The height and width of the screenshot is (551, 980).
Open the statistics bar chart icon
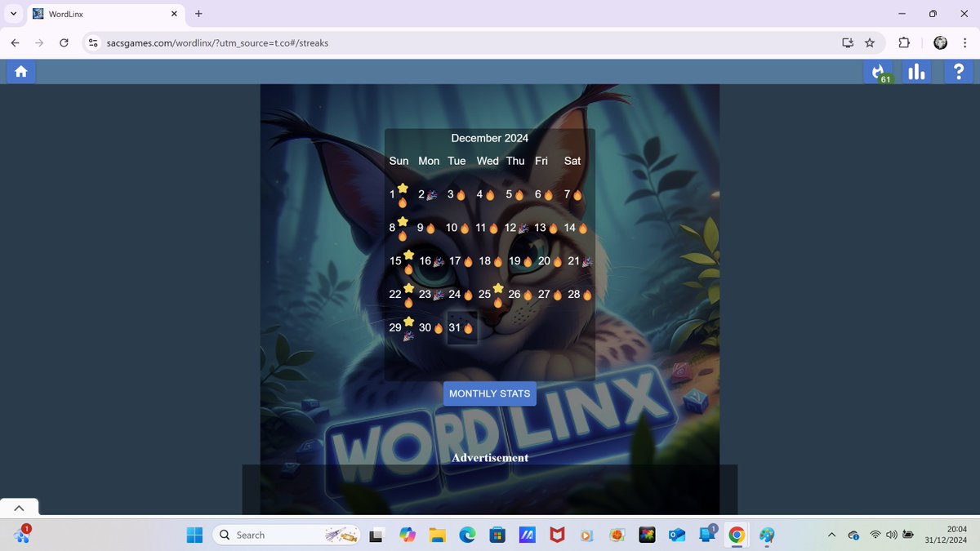pos(916,72)
